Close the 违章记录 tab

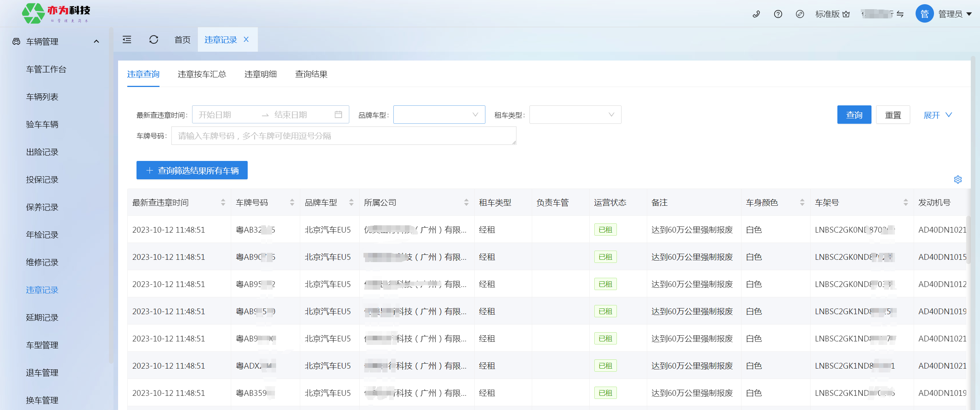pyautogui.click(x=246, y=39)
